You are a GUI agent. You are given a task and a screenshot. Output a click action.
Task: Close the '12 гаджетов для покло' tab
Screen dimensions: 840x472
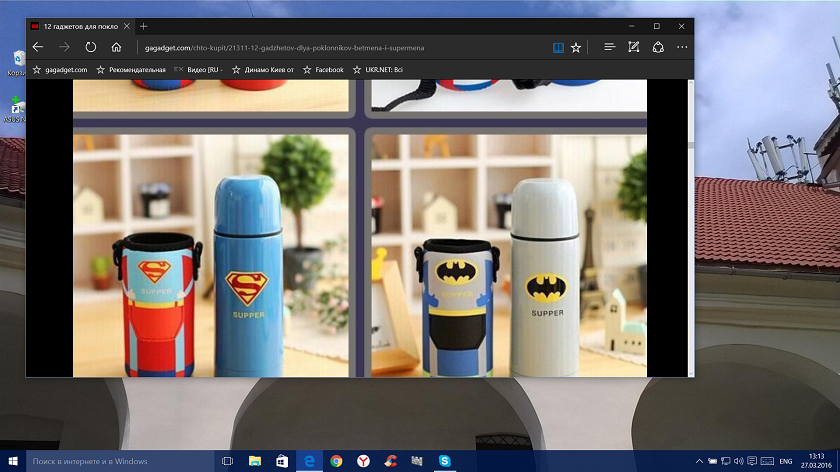126,26
